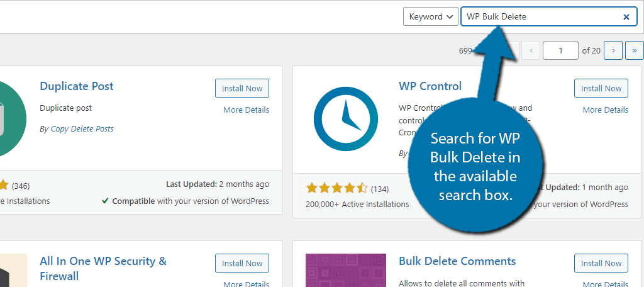The width and height of the screenshot is (644, 287).
Task: Click the WP Crontrol clock icon
Action: pyautogui.click(x=346, y=119)
